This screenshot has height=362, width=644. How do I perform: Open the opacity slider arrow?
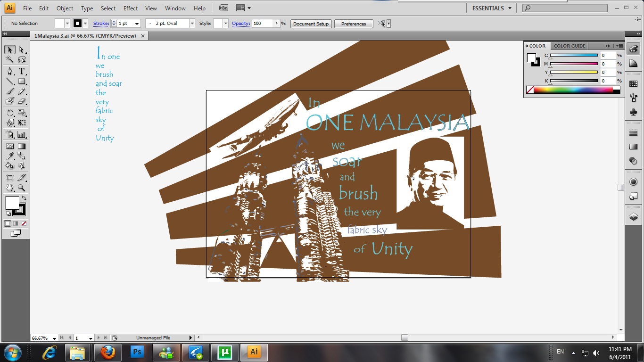click(277, 24)
